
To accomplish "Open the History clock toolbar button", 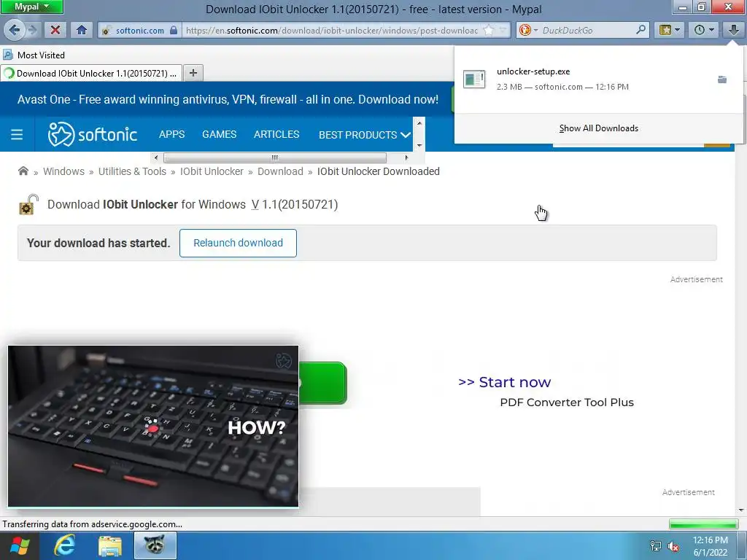I will [704, 30].
